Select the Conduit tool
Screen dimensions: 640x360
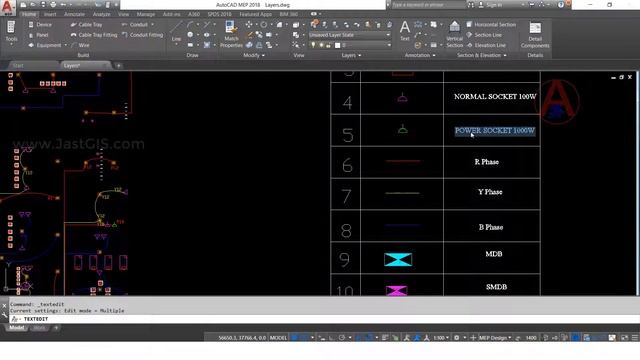click(135, 24)
